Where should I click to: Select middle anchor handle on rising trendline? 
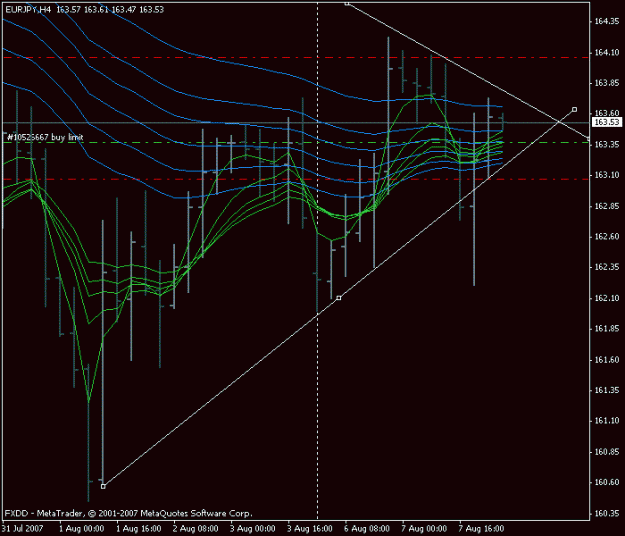point(339,298)
